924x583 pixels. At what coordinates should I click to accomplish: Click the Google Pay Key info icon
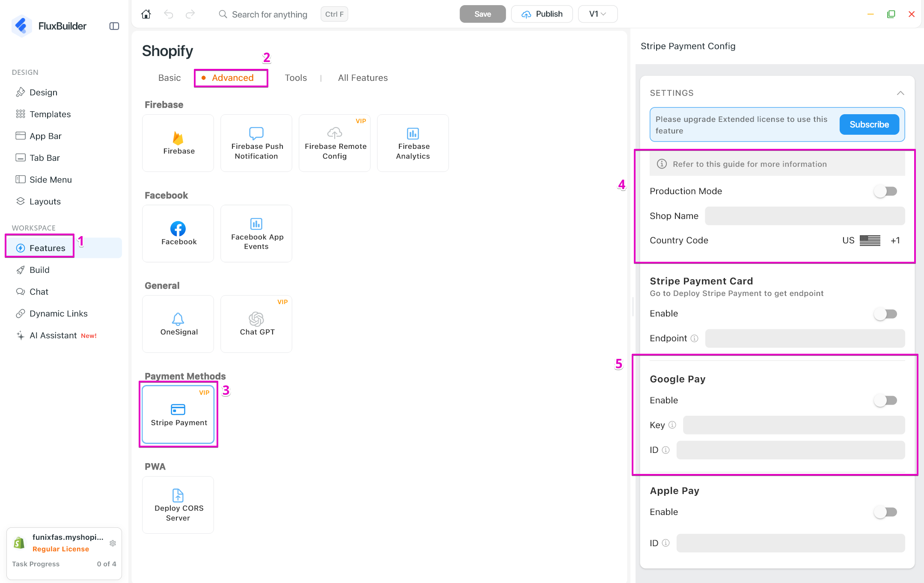[672, 425]
